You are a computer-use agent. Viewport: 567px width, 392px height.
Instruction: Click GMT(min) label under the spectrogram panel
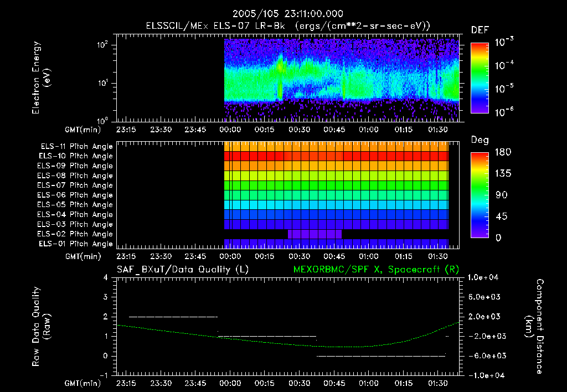[x=83, y=130]
